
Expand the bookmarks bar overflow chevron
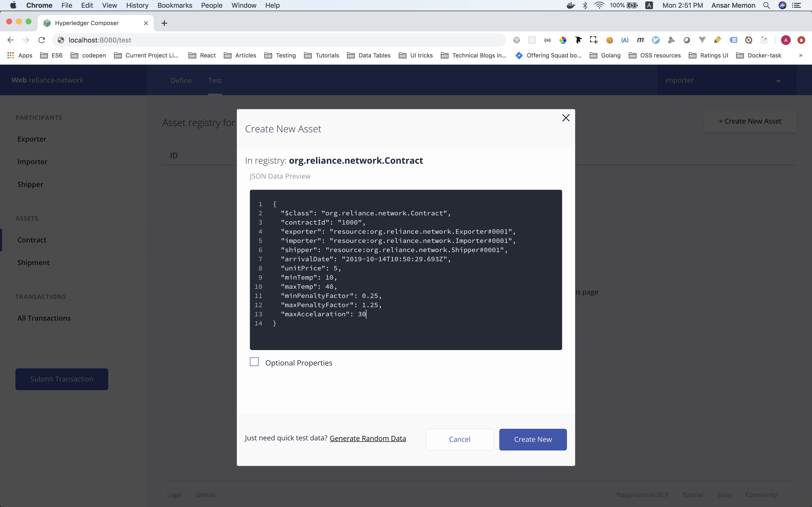point(801,55)
